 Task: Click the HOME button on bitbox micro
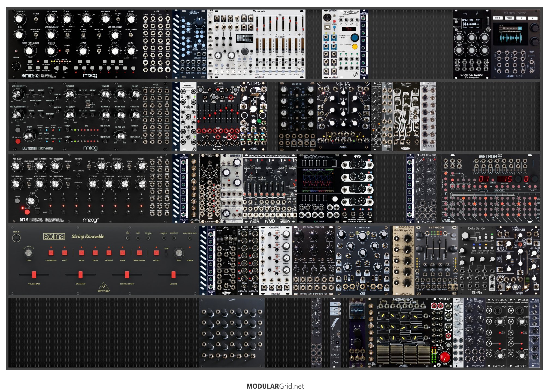[498, 18]
